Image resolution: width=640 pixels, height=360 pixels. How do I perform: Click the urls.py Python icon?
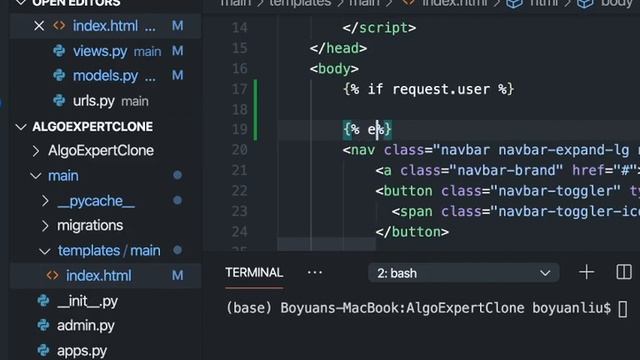tap(59, 100)
